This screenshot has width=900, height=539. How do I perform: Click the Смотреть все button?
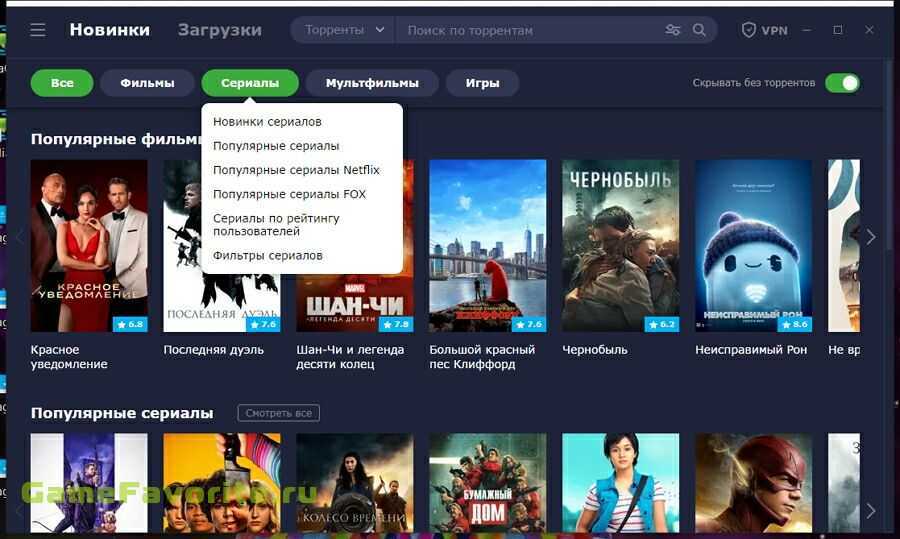click(x=279, y=413)
